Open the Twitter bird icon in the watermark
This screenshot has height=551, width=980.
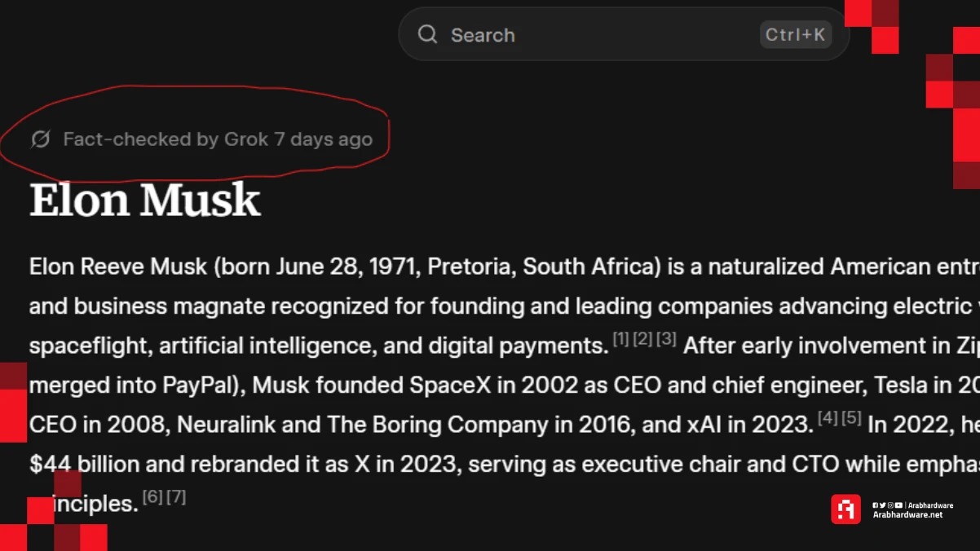point(882,505)
